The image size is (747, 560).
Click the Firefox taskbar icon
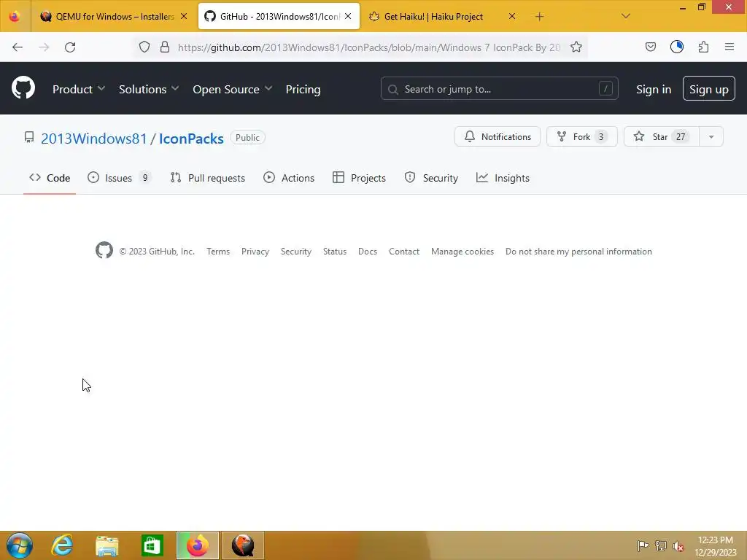coord(198,545)
